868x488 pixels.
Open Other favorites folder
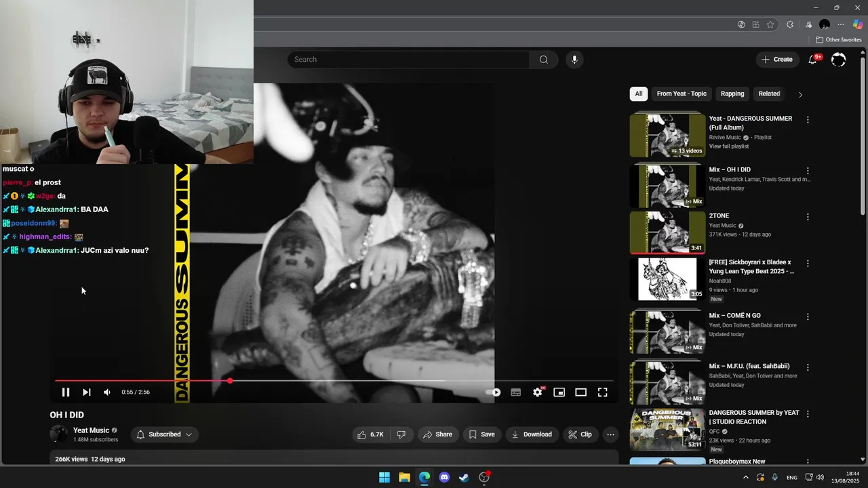coord(839,40)
